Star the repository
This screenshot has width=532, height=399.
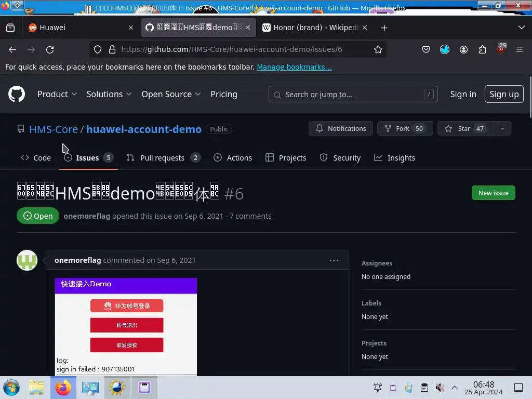tap(465, 129)
